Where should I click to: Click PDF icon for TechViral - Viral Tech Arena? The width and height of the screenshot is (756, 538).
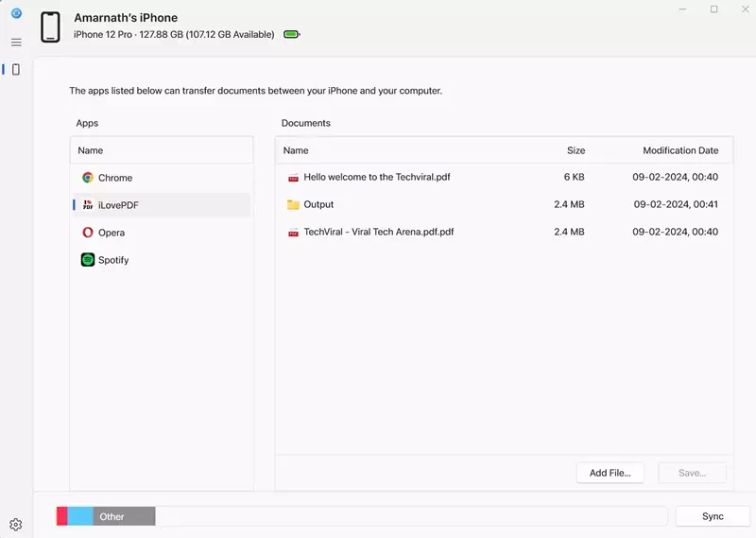tap(293, 233)
